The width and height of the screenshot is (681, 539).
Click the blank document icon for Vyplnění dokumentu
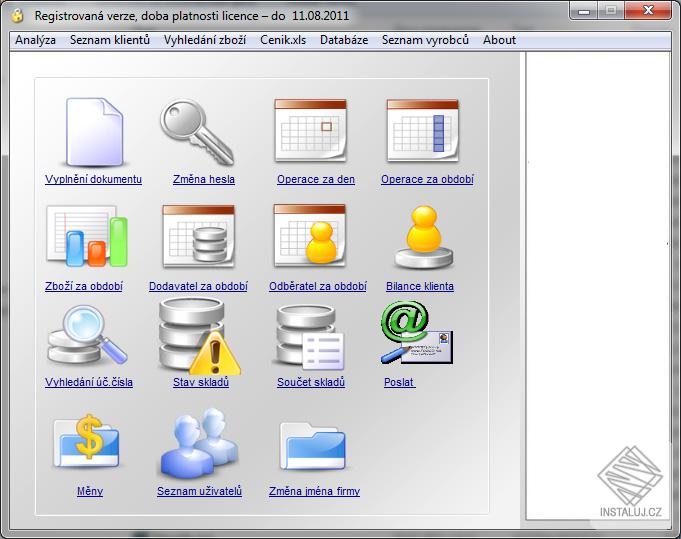pos(95,132)
